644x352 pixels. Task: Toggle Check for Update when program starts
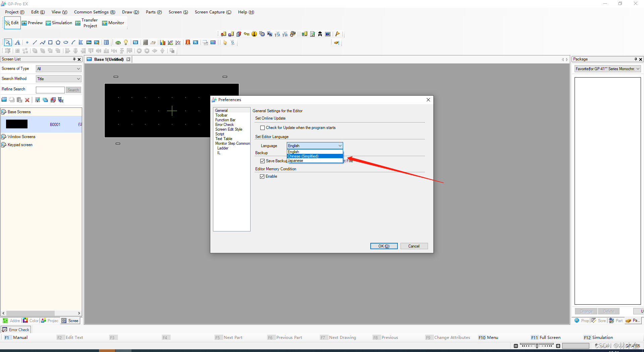tap(262, 128)
